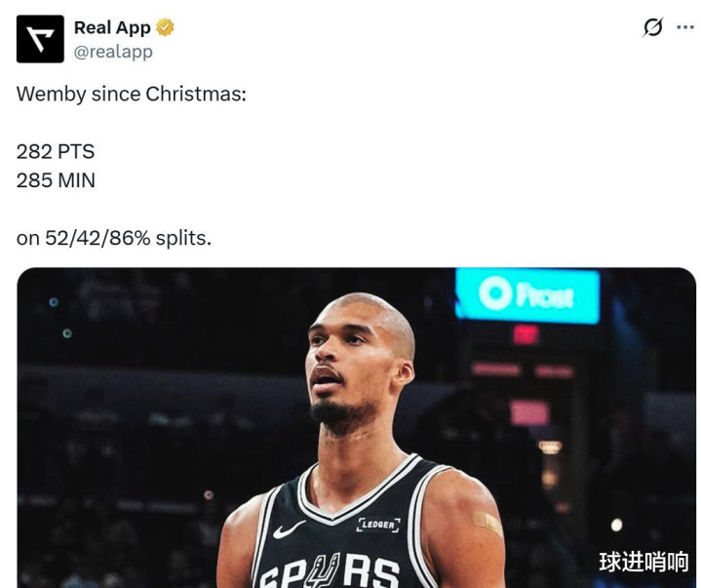Open the three-dot more options menu
701x588 pixels.
pyautogui.click(x=685, y=27)
